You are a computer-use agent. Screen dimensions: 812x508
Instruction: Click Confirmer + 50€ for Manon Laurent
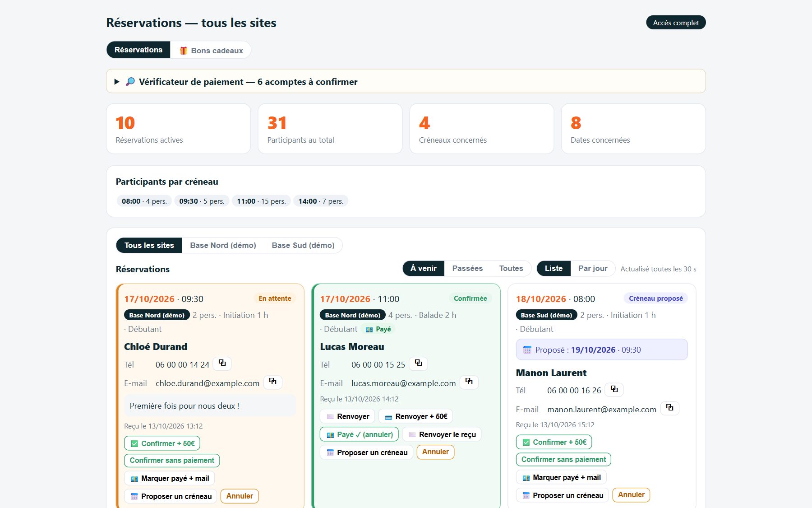click(554, 442)
